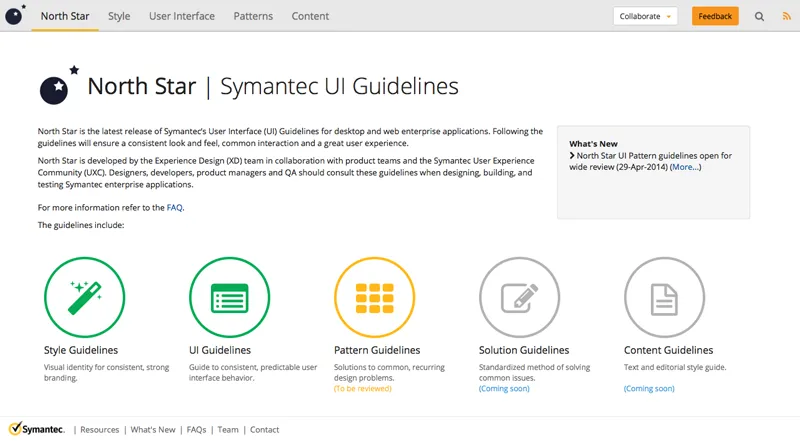Image resolution: width=800 pixels, height=441 pixels.
Task: Go to the Patterns tab
Action: 253,16
